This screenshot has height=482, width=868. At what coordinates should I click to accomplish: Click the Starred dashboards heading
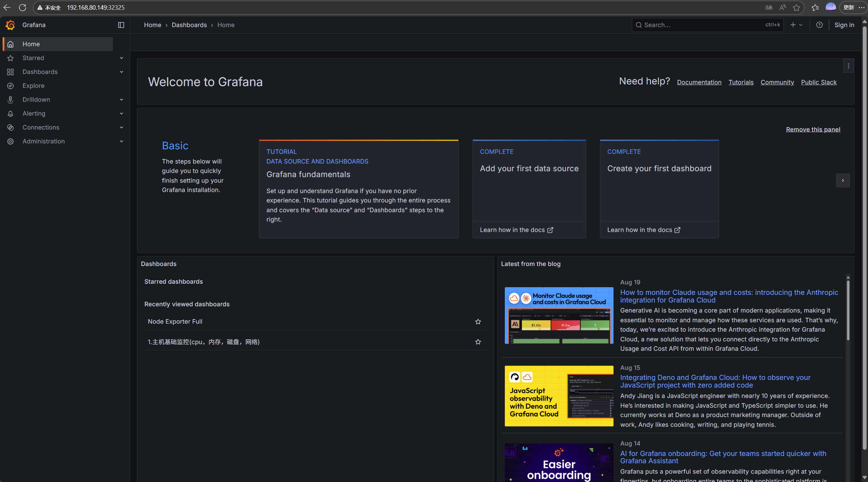(174, 282)
